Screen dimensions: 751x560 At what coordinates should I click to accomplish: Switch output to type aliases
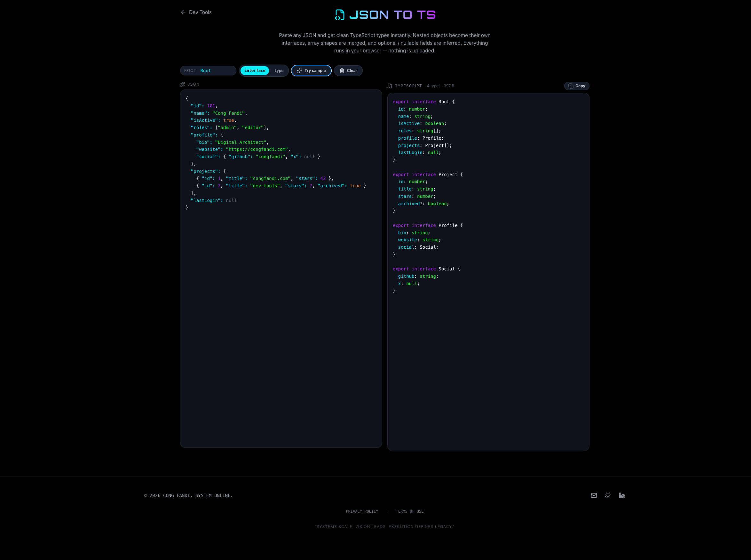[279, 71]
